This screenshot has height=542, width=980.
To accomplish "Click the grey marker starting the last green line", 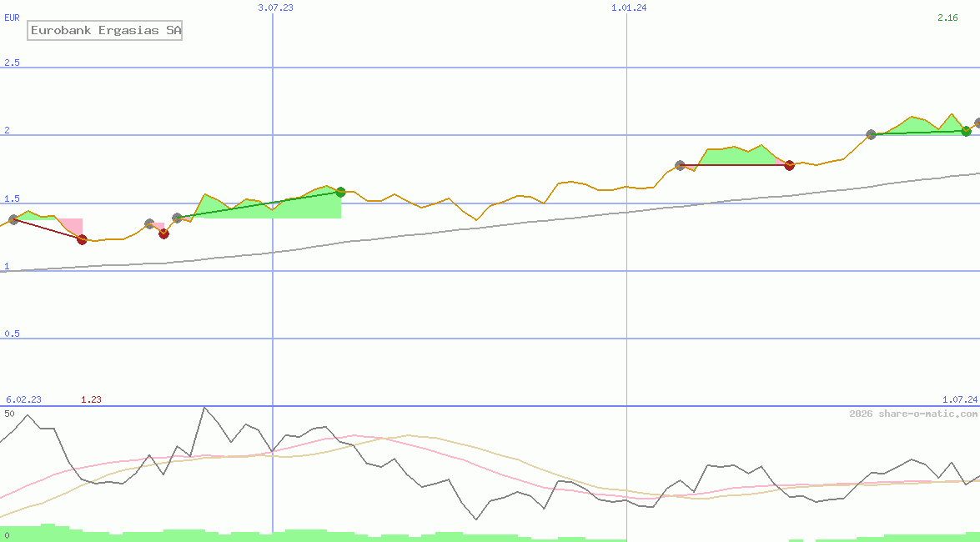I will click(x=871, y=134).
